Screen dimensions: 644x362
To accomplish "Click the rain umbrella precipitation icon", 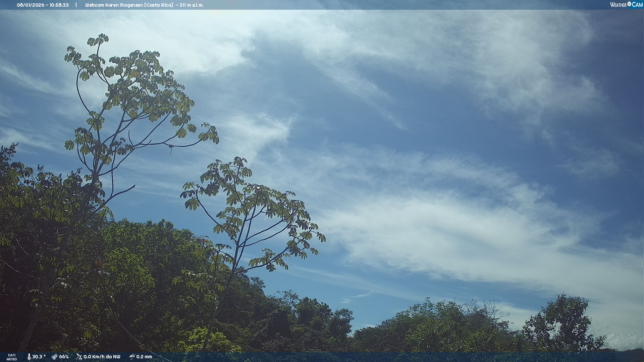I will click(132, 357).
